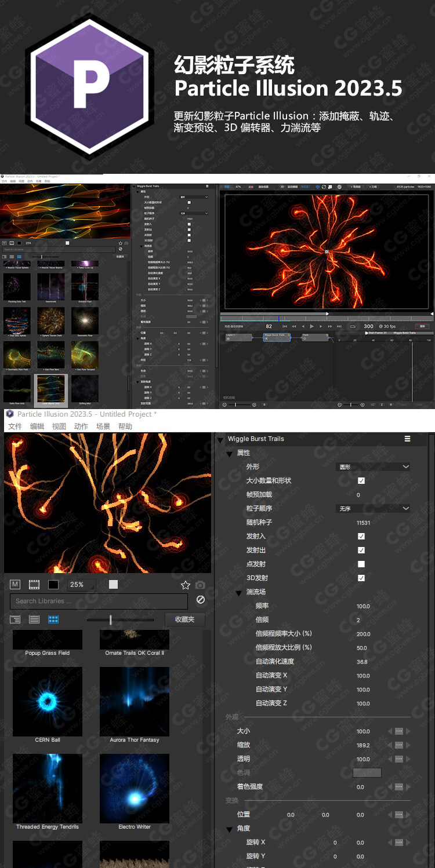435x868 pixels.
Task: Select the CERN Ball emitter thumbnail
Action: pos(48,702)
